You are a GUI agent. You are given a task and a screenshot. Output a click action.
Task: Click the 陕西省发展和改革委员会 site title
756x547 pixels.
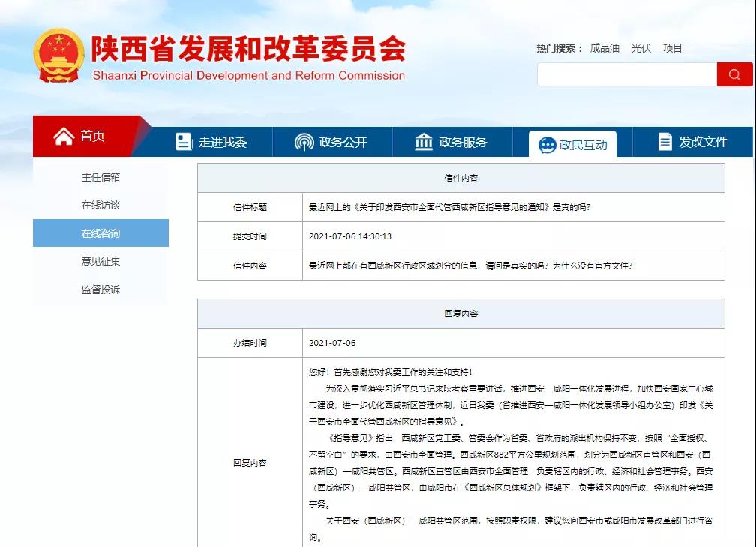[x=248, y=49]
